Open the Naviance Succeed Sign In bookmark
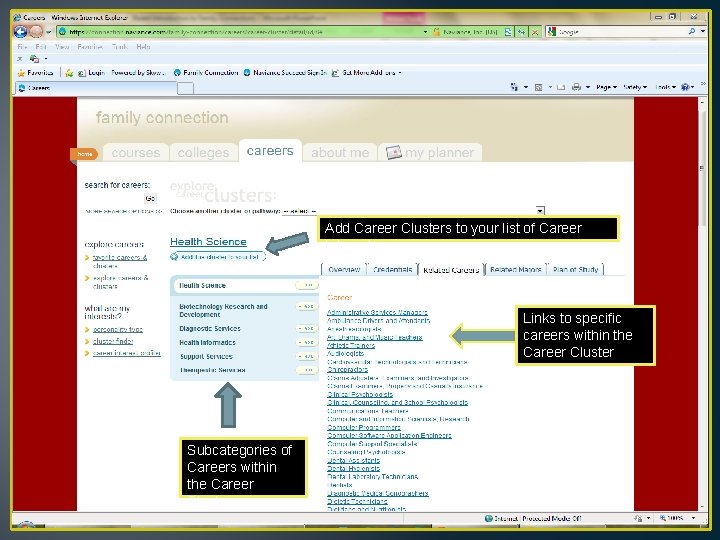Viewport: 720px width, 540px height. pos(285,73)
